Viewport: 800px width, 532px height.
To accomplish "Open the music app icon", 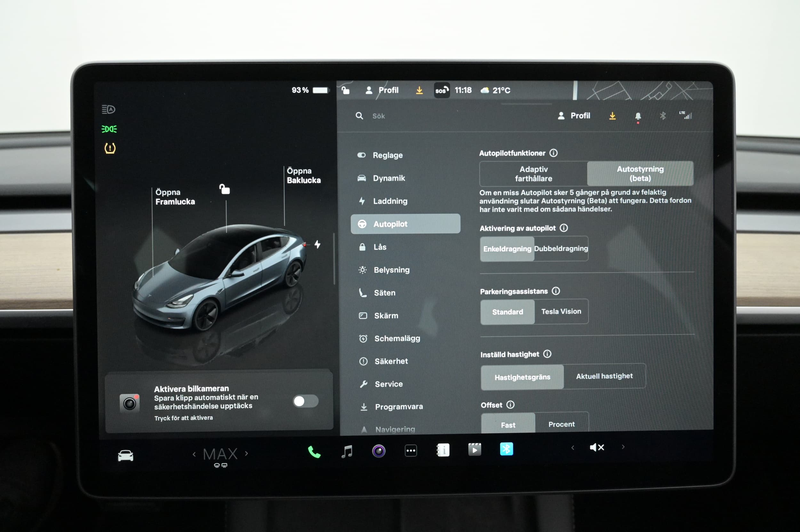I will [347, 452].
